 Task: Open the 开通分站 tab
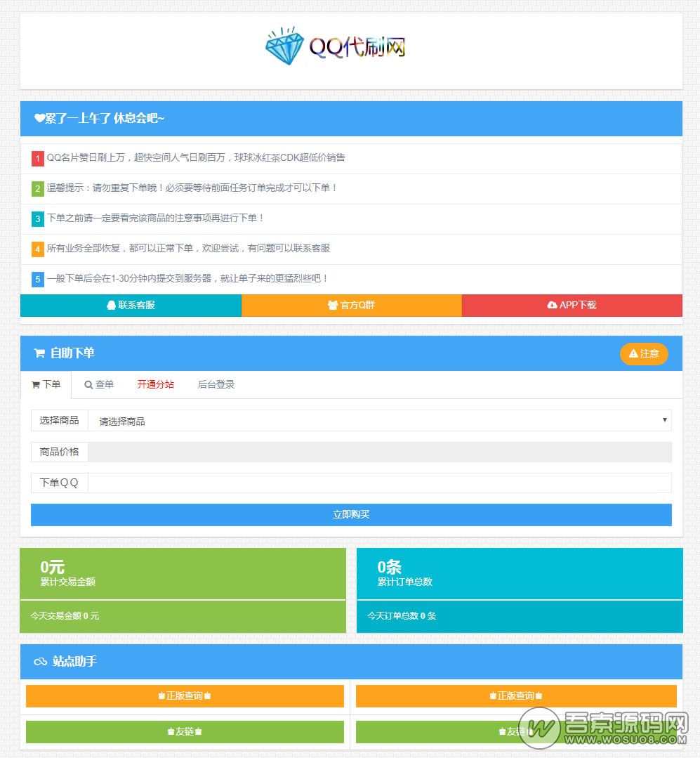pyautogui.click(x=155, y=385)
